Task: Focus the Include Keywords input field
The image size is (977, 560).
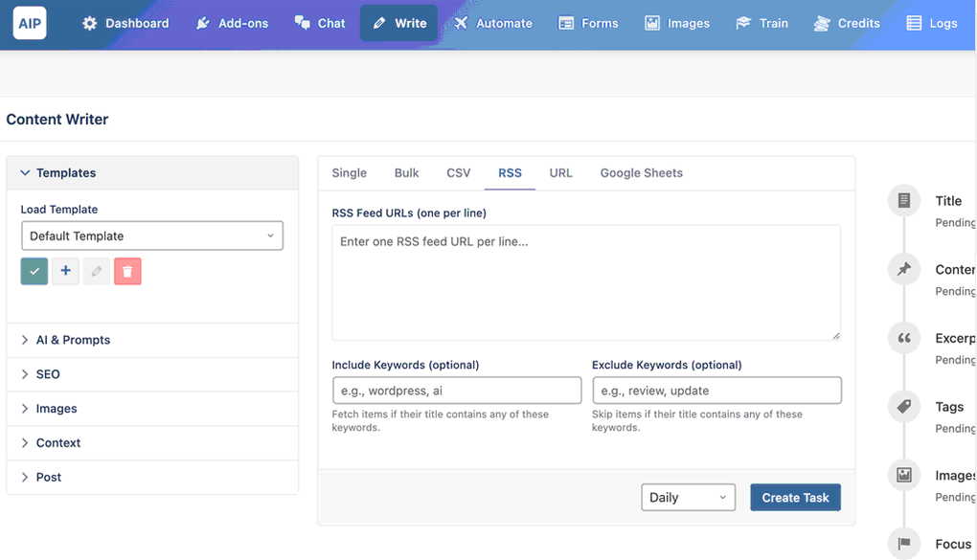Action: click(x=457, y=391)
